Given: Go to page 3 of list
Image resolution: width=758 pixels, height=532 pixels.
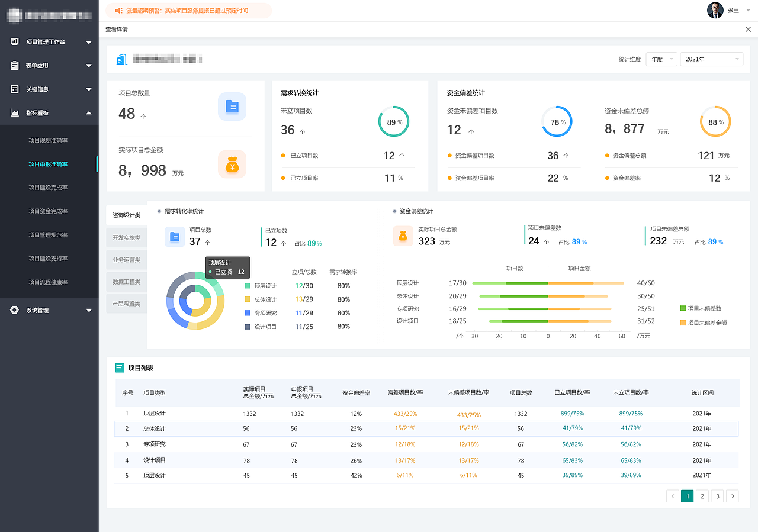Looking at the screenshot, I should click(x=717, y=496).
